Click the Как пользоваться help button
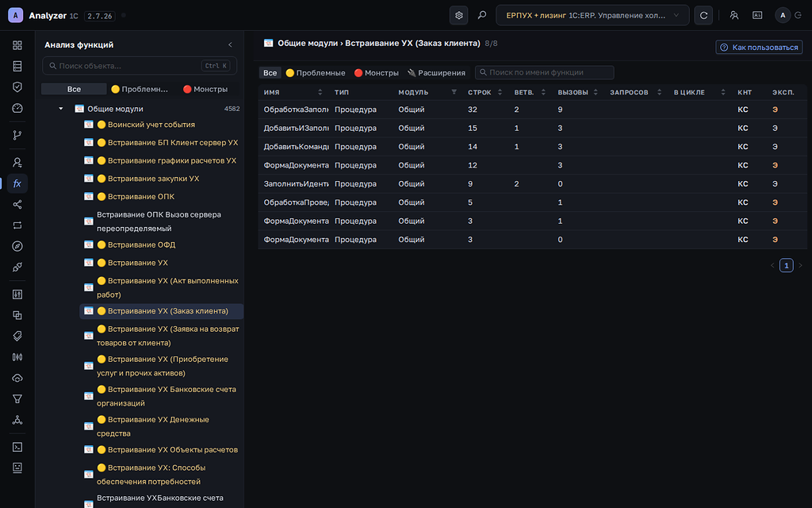812x508 pixels. click(x=759, y=47)
